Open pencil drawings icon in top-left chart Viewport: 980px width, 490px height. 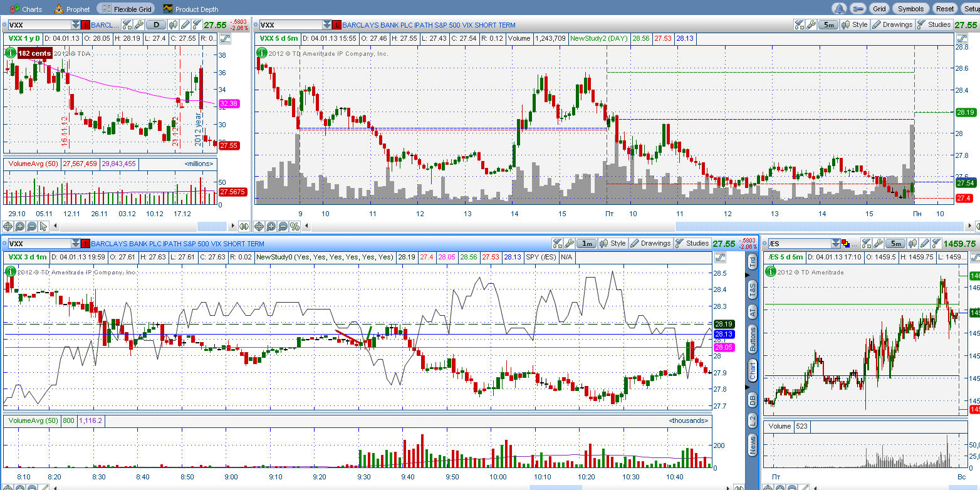tap(185, 25)
